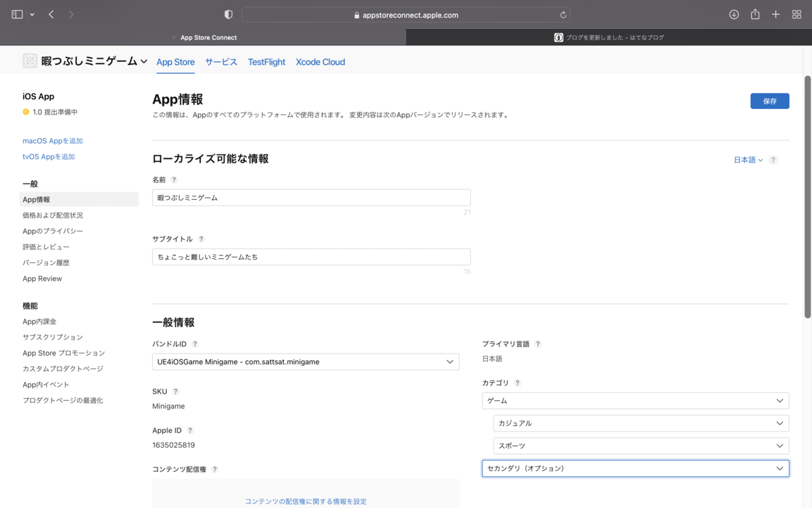Click macOS Appを追加 link

click(53, 141)
